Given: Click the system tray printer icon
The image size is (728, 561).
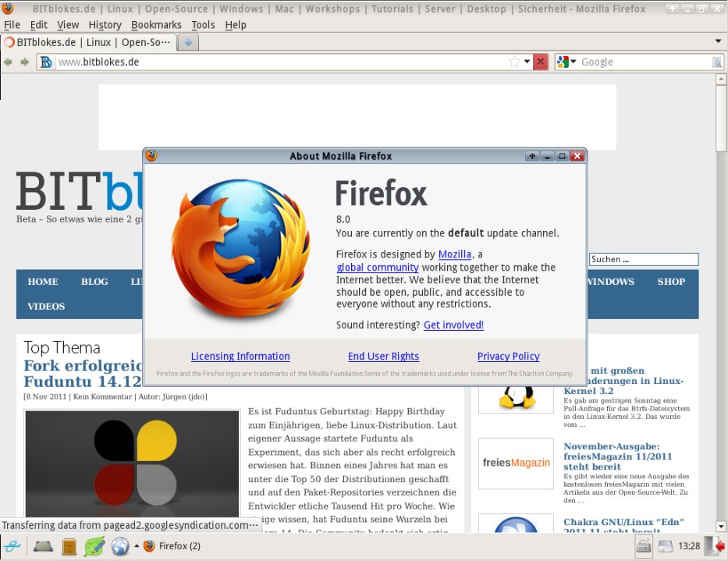Looking at the screenshot, I should [644, 546].
